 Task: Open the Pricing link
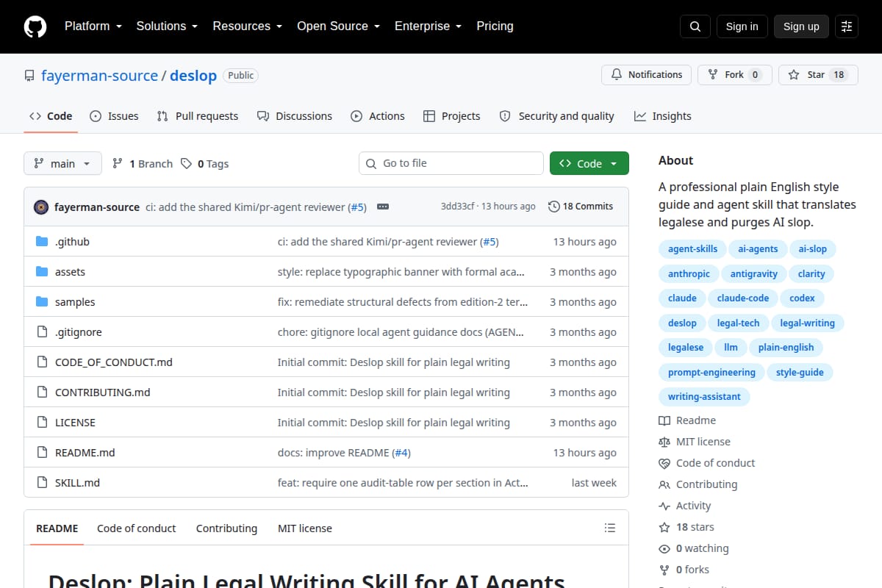495,26
